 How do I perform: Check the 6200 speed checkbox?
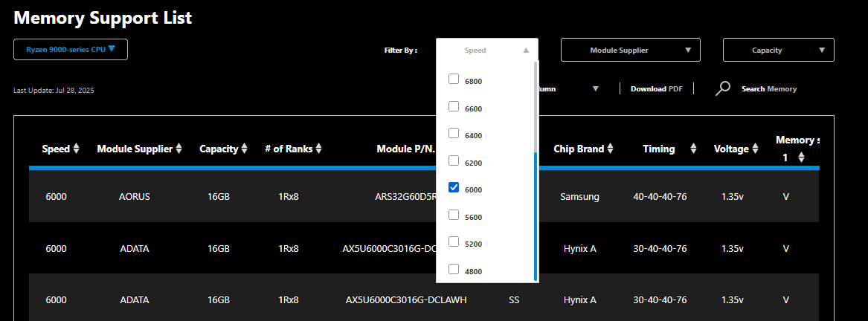[x=454, y=160]
